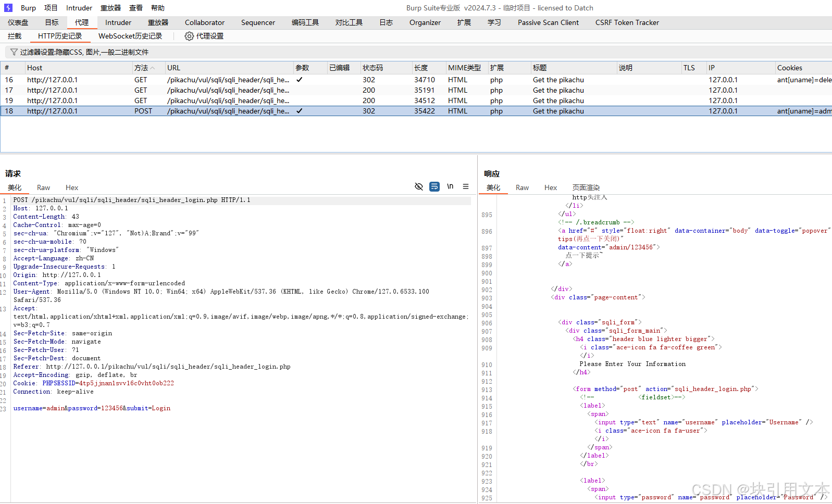Viewport: 832px width, 504px height.
Task: Sort by the 方法 column header arrow
Action: [153, 68]
